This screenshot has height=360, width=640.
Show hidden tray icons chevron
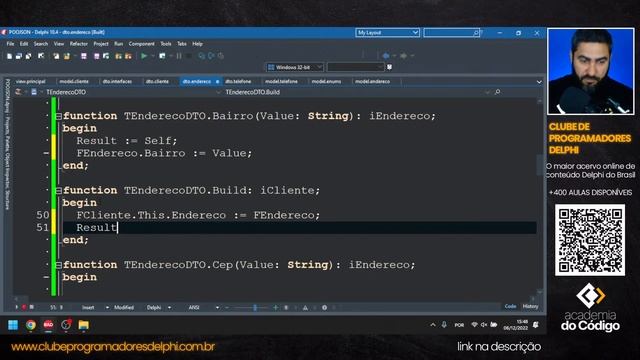pyautogui.click(x=433, y=325)
